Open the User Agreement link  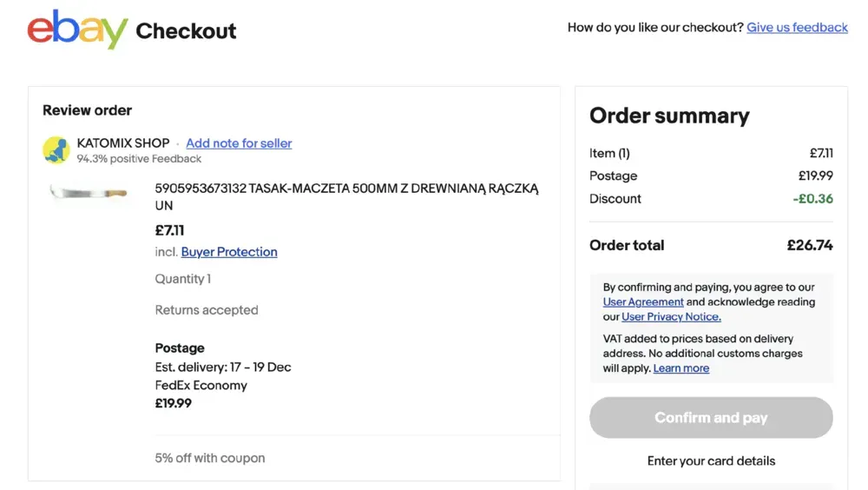(x=643, y=302)
